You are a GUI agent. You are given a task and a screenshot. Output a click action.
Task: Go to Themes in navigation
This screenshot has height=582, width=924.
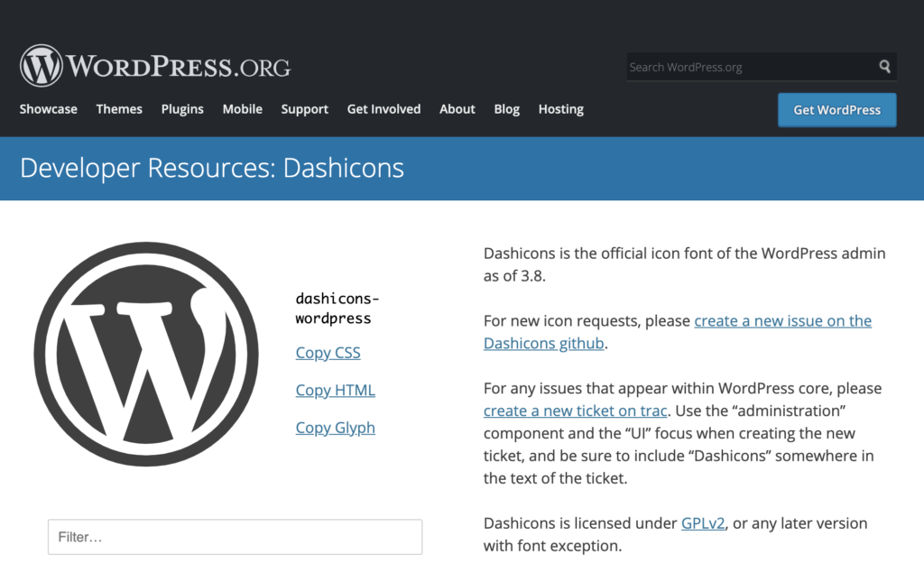click(119, 109)
